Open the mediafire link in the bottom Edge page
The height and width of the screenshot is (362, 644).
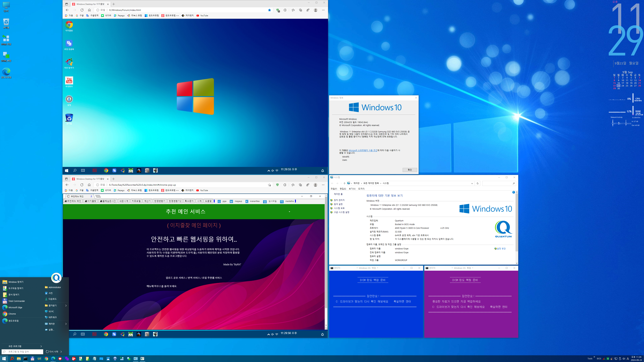pyautogui.click(x=287, y=201)
